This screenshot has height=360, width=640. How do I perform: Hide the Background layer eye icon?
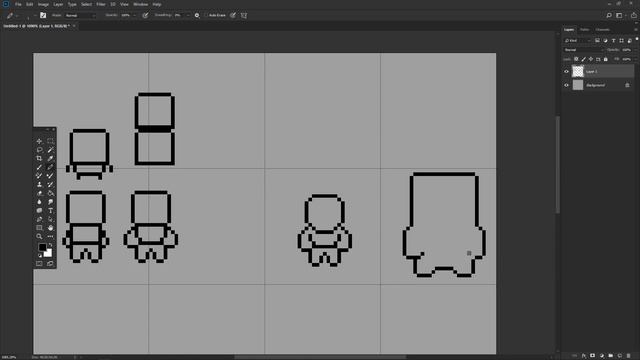coord(566,85)
